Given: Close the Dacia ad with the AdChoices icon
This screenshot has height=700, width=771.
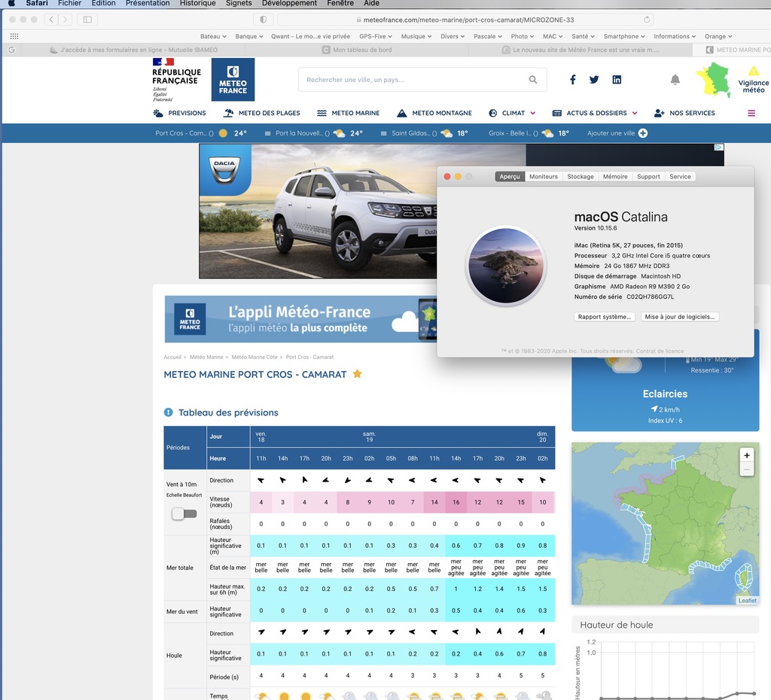Looking at the screenshot, I should (x=719, y=147).
